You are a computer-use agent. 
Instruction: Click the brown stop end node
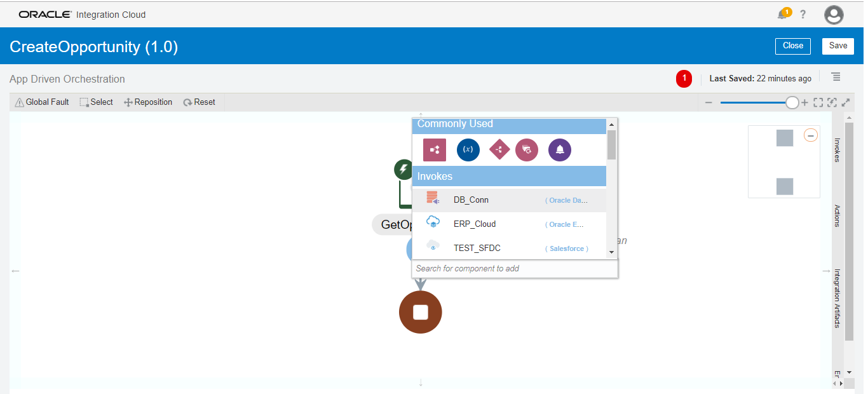[x=420, y=312]
